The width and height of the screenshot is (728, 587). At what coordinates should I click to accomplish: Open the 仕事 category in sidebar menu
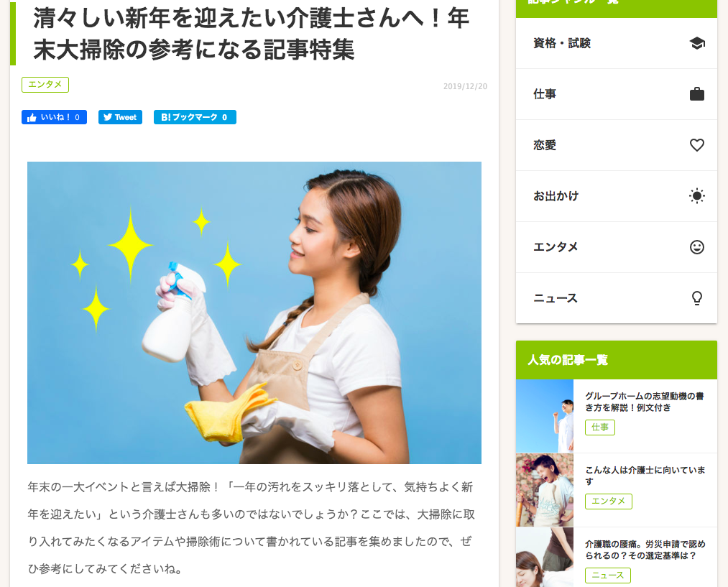617,94
